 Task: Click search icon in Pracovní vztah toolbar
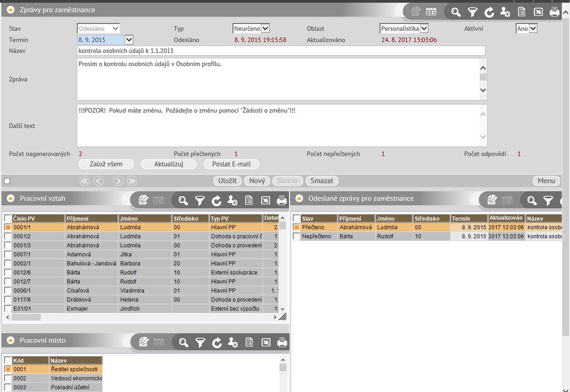pyautogui.click(x=183, y=200)
